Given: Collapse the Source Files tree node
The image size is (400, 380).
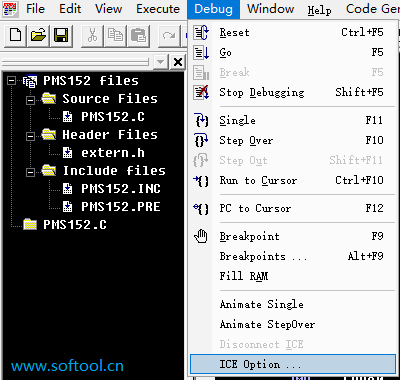Looking at the screenshot, I should coord(30,100).
